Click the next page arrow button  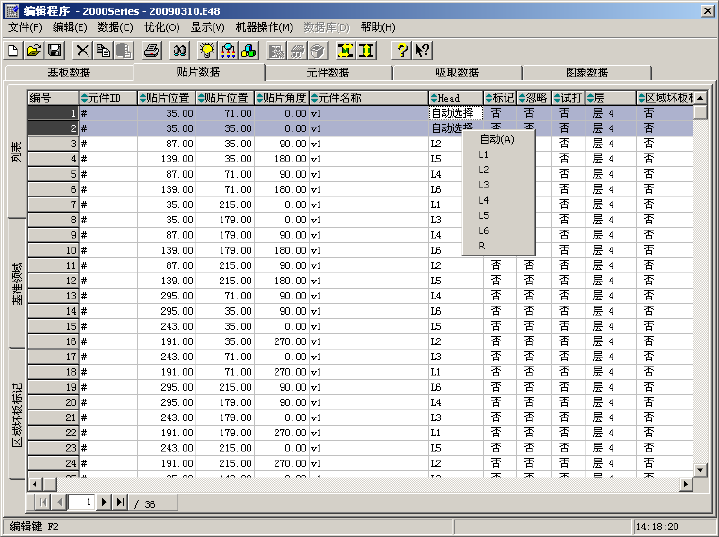point(103,501)
